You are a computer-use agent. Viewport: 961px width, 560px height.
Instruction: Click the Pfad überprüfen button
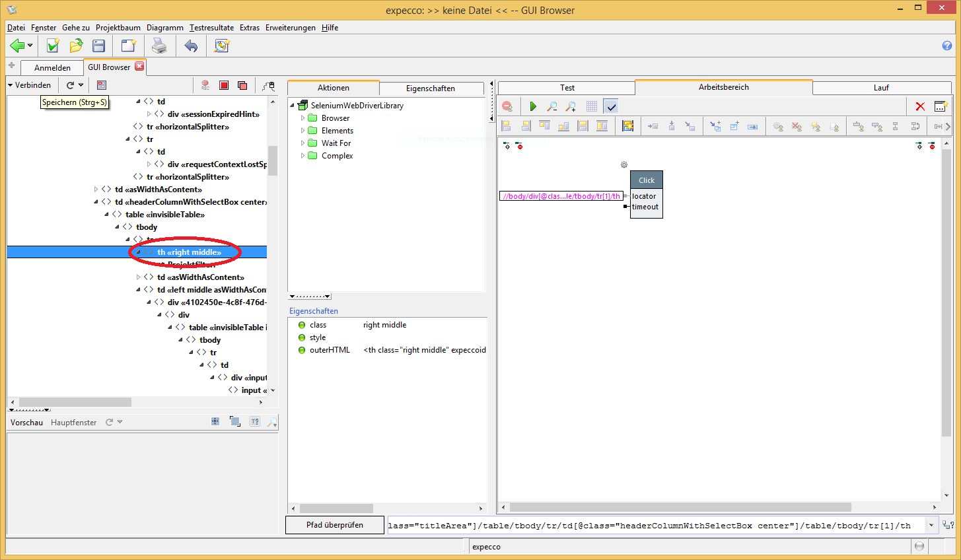334,525
